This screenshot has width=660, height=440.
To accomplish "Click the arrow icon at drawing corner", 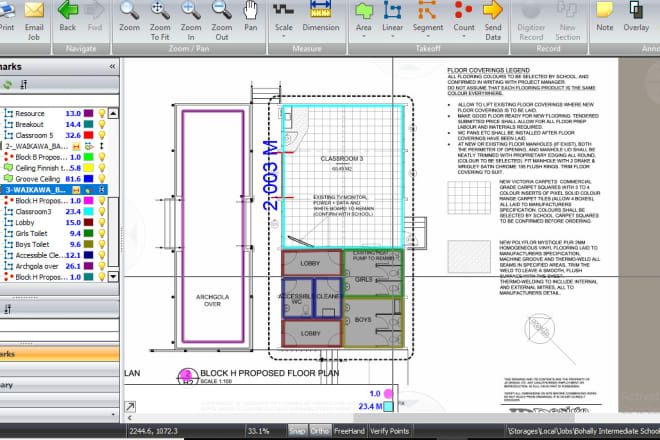I will (x=130, y=406).
